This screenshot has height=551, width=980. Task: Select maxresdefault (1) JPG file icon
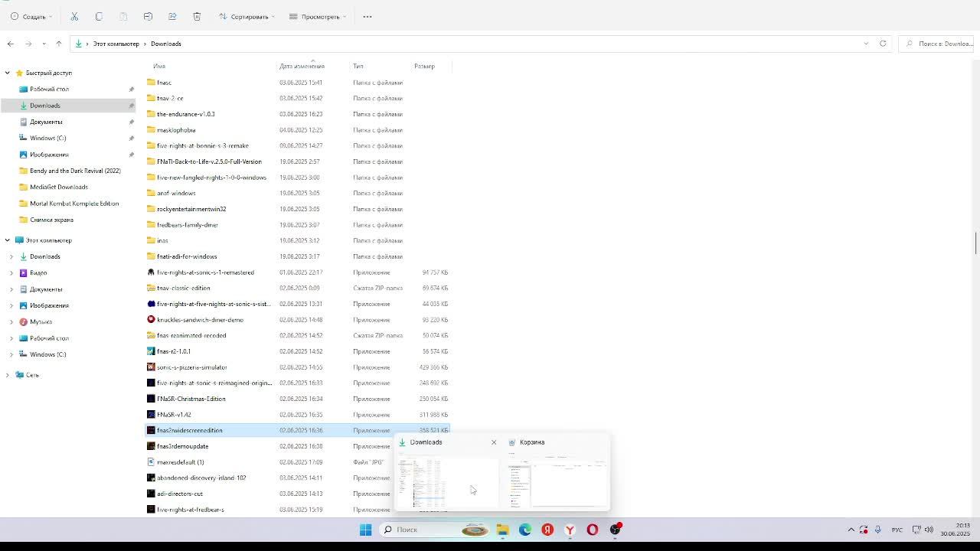tap(151, 462)
